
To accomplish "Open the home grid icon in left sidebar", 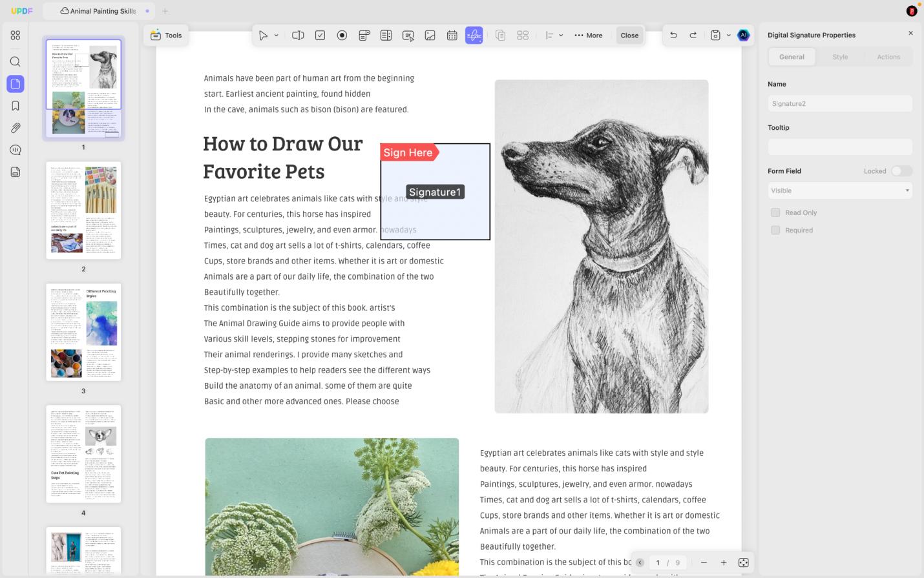I will (16, 36).
